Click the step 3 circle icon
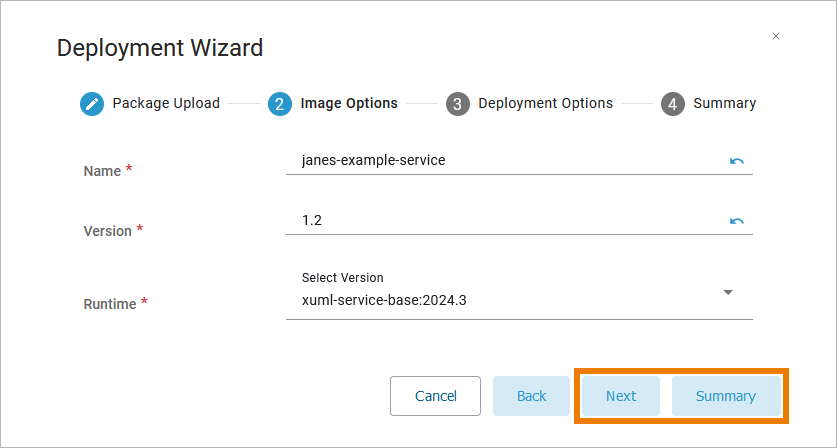The width and height of the screenshot is (837, 448). coord(458,104)
